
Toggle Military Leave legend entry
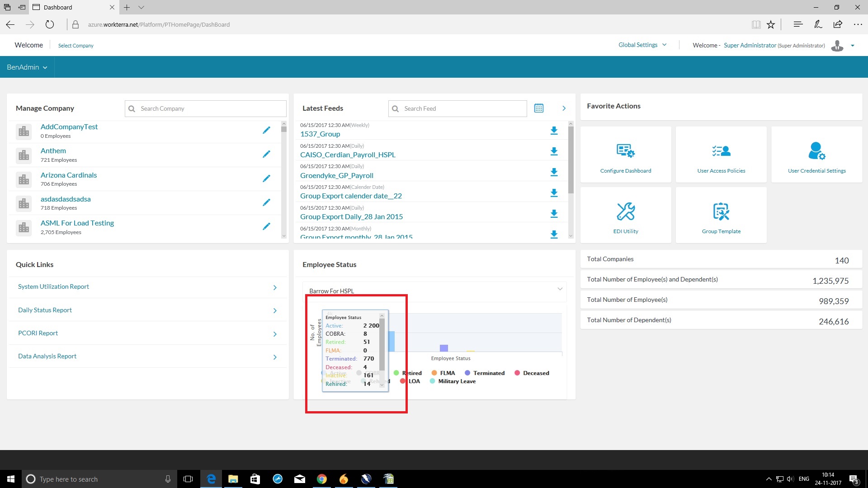[457, 381]
